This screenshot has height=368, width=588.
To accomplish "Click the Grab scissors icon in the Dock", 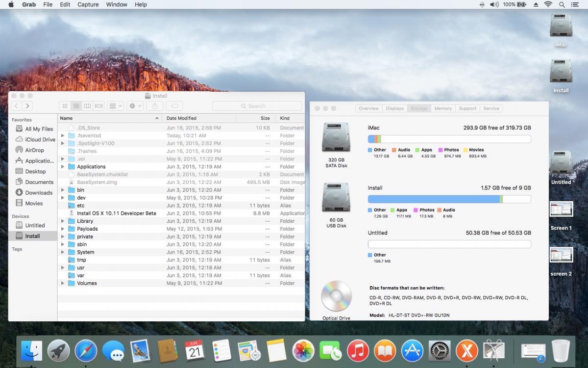I will pos(494,351).
